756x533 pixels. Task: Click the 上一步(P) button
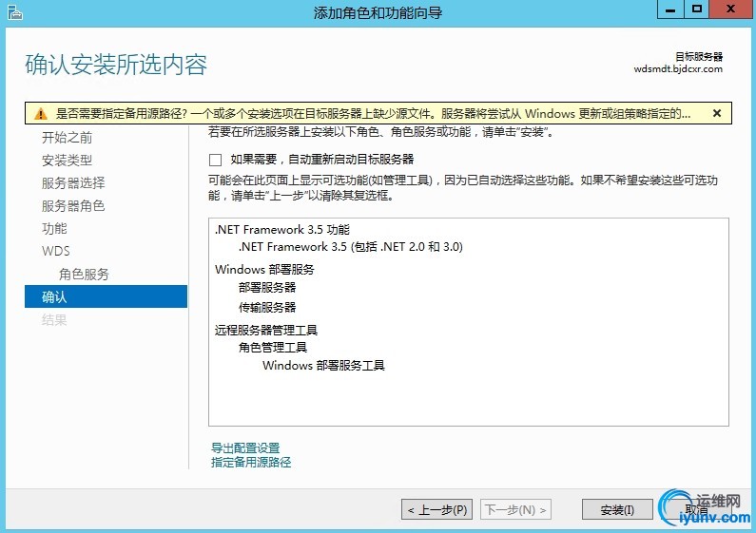pos(436,509)
